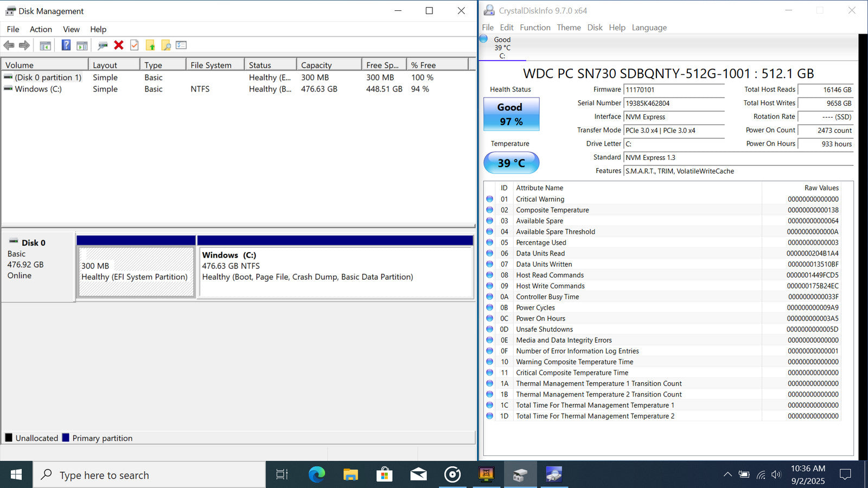Open the Function menu in CrystalDiskInfo

tap(535, 28)
